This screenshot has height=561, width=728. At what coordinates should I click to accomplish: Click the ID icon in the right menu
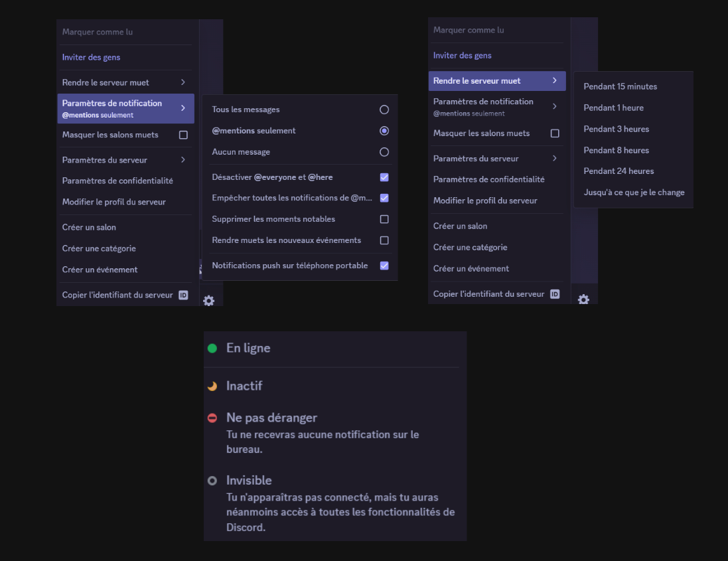tap(555, 294)
